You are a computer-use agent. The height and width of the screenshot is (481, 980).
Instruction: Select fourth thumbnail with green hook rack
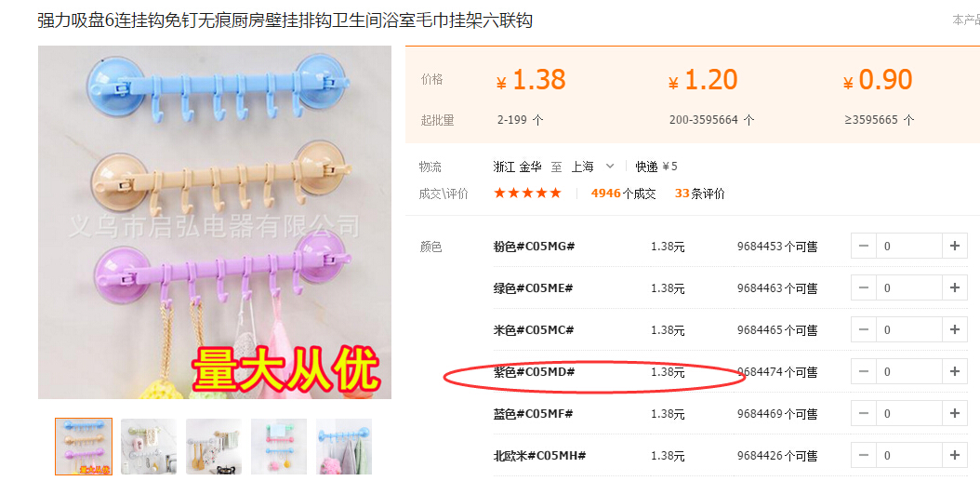(279, 447)
